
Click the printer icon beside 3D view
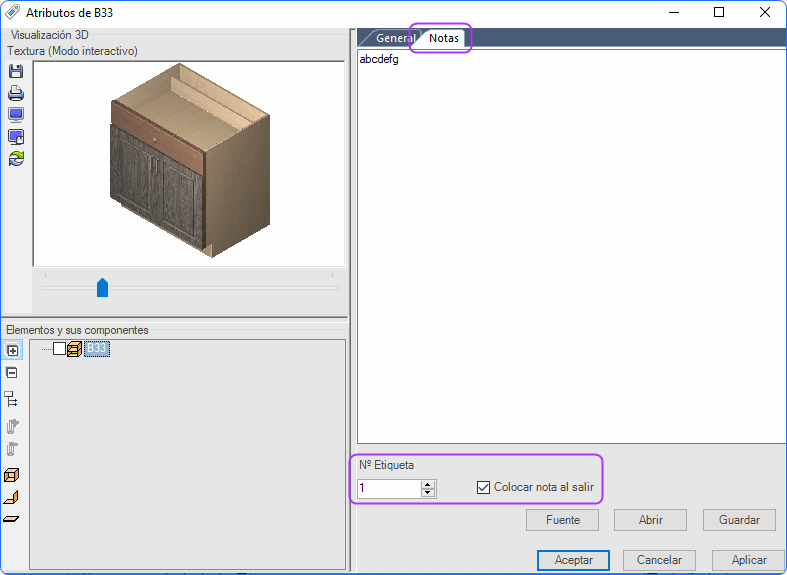click(x=16, y=93)
